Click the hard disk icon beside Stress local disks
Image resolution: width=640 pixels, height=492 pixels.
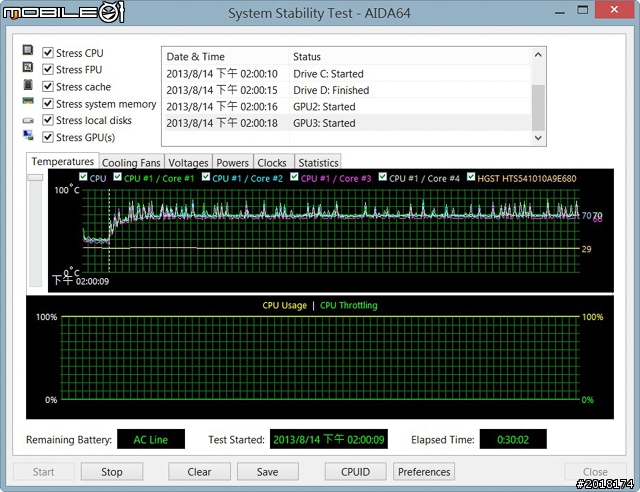click(x=28, y=120)
